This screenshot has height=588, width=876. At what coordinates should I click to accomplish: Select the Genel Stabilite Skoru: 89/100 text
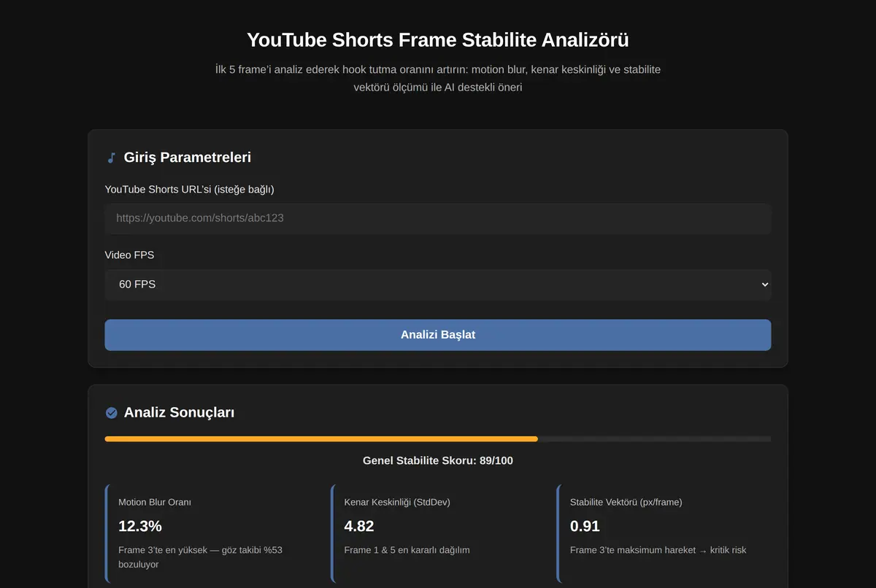tap(438, 461)
